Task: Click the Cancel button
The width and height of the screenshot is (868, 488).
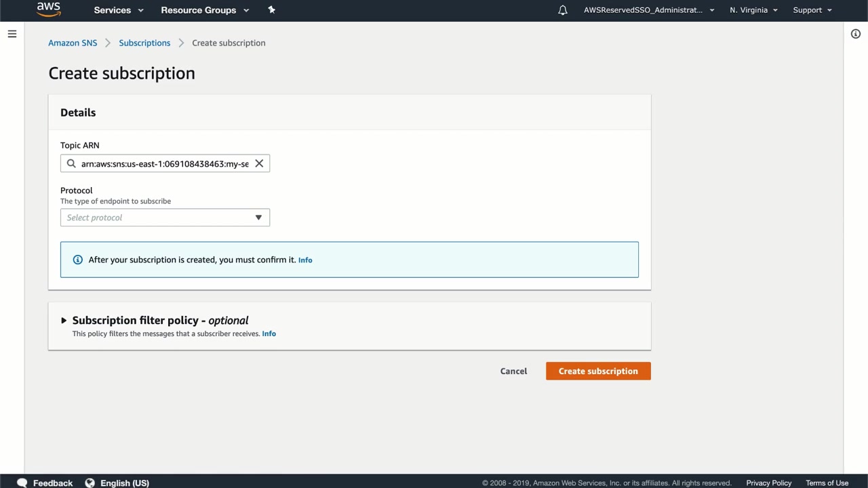Action: click(513, 371)
